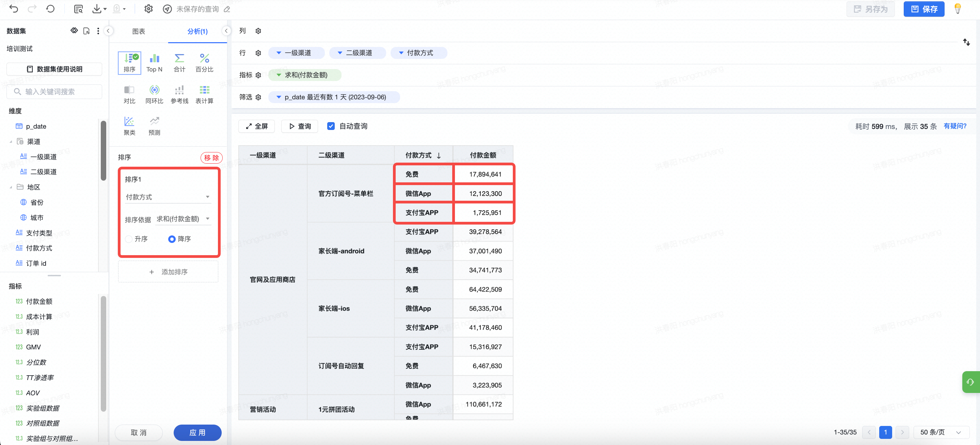Click the gear icon beside 筛选

258,97
